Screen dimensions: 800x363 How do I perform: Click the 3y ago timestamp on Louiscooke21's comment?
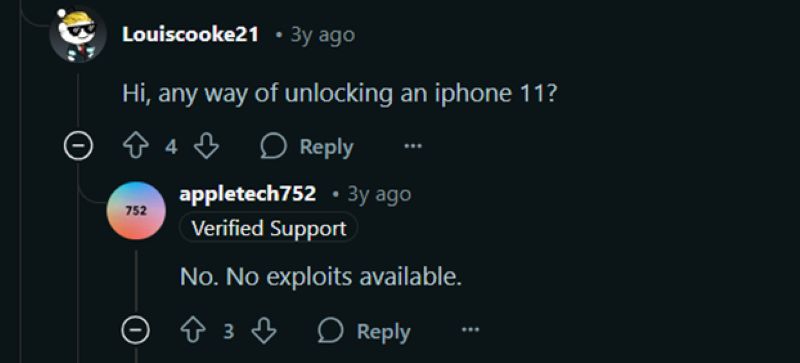(322, 35)
